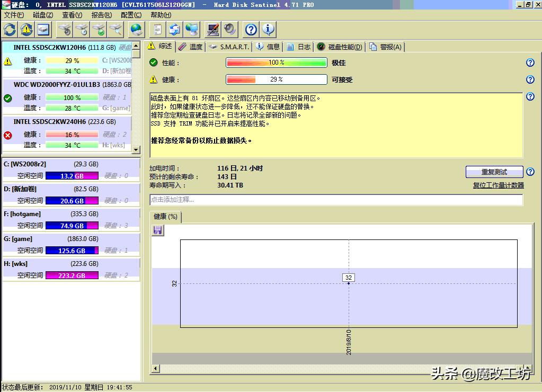Open the 磁盘(Z) menu
This screenshot has height=392, width=542.
43,15
